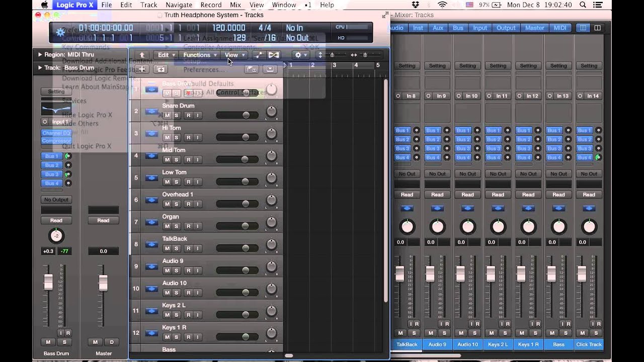Click the LCD display gear icon
Screen dimensions: 644x362
(x=60, y=32)
